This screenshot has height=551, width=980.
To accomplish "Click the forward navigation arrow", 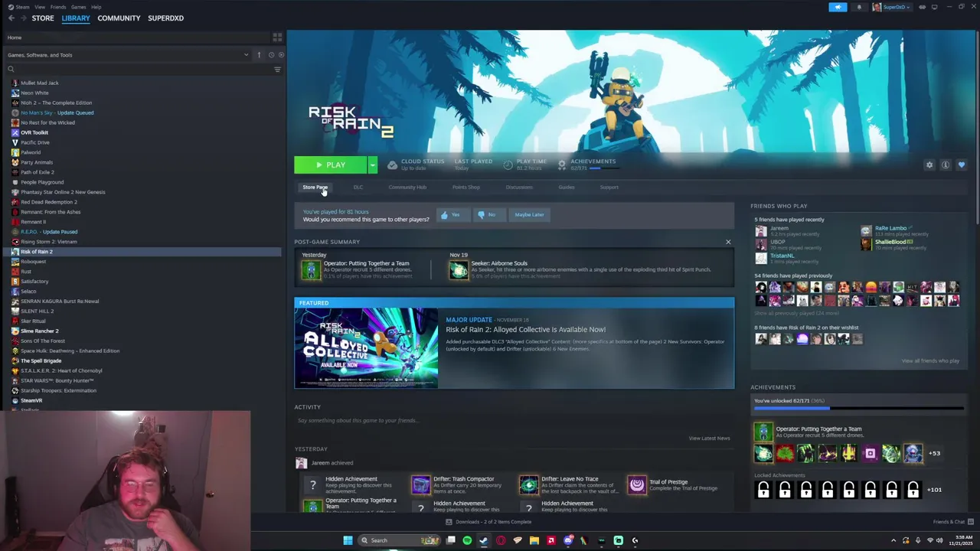I will pos(22,18).
